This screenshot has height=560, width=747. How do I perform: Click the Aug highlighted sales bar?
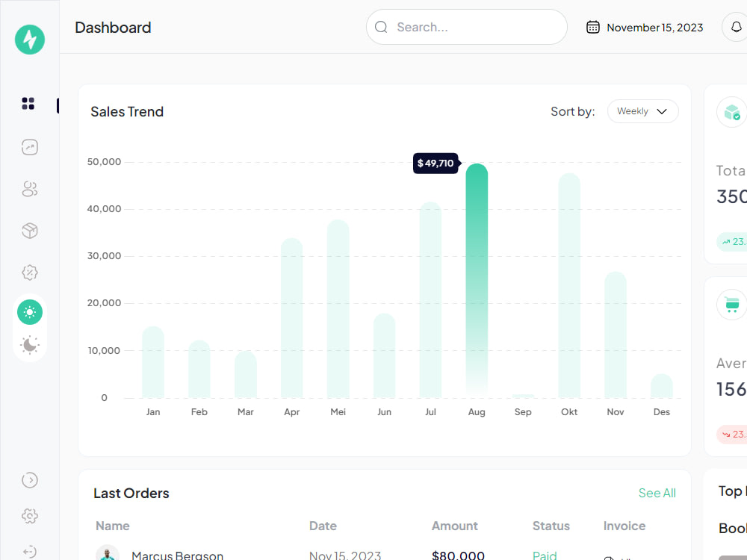click(477, 281)
